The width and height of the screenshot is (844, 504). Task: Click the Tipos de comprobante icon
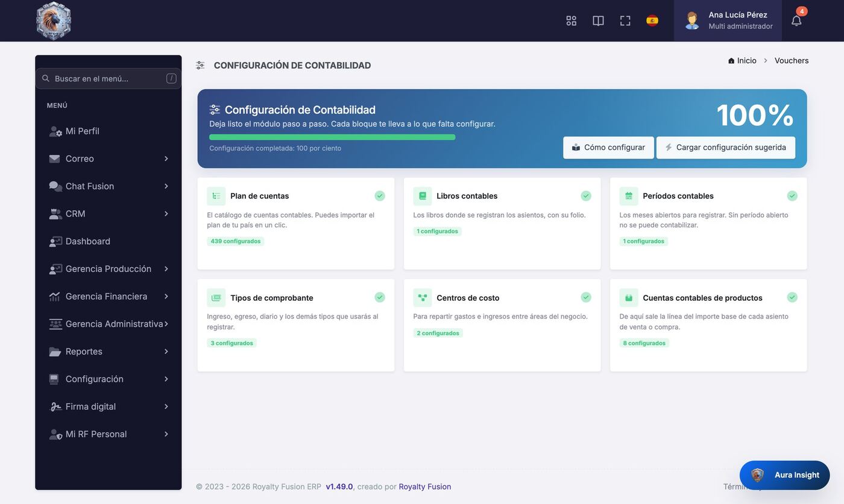coord(216,298)
